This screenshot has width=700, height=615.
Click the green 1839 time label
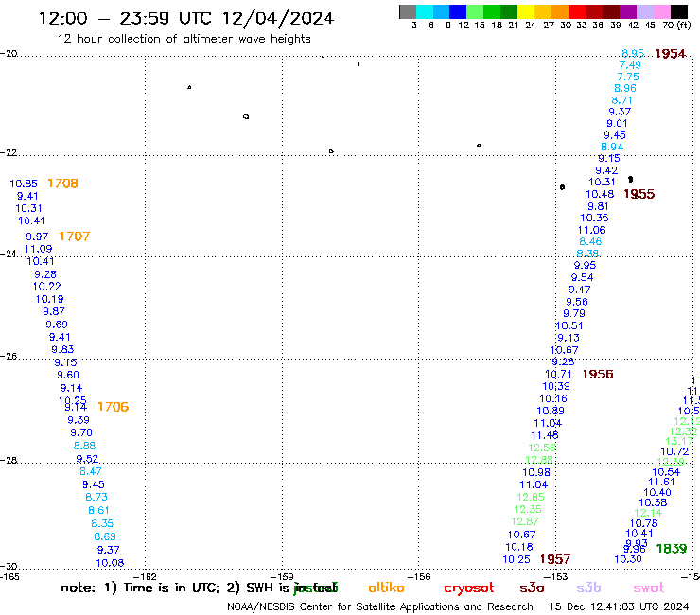pyautogui.click(x=672, y=549)
